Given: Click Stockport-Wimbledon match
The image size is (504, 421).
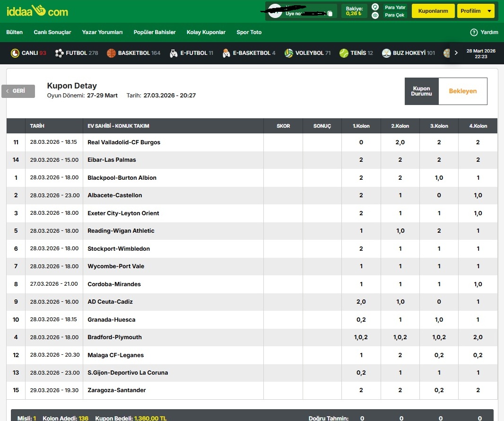Looking at the screenshot, I should click(119, 249).
